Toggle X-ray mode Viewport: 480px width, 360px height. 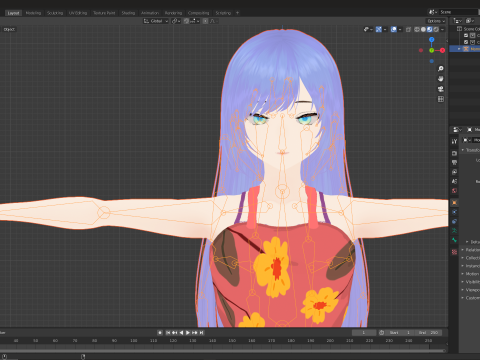point(408,29)
